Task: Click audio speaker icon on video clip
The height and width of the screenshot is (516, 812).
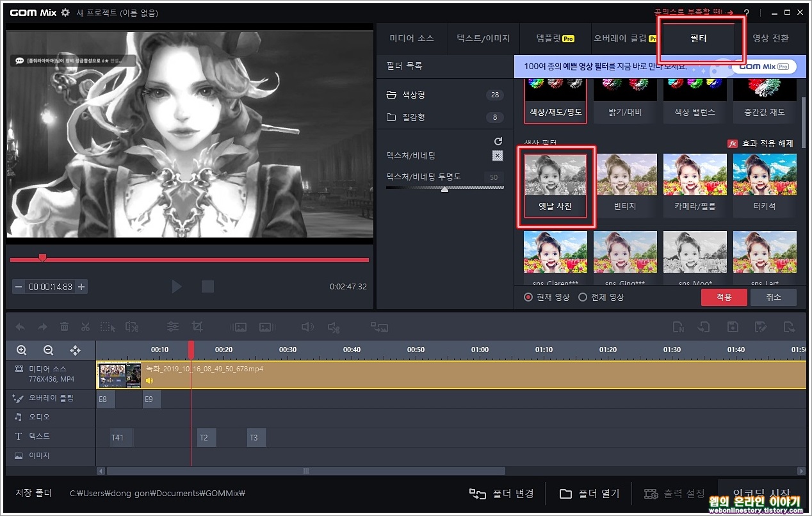Action: (x=150, y=380)
